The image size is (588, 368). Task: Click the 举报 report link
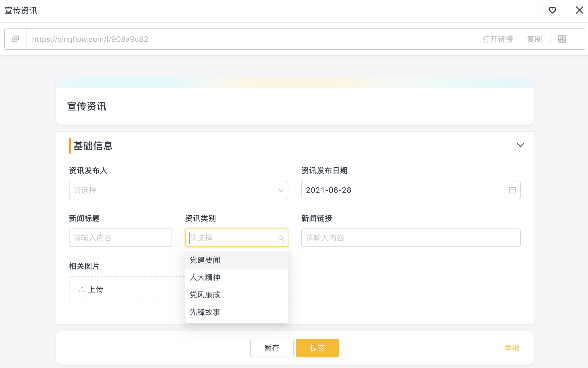click(x=511, y=348)
